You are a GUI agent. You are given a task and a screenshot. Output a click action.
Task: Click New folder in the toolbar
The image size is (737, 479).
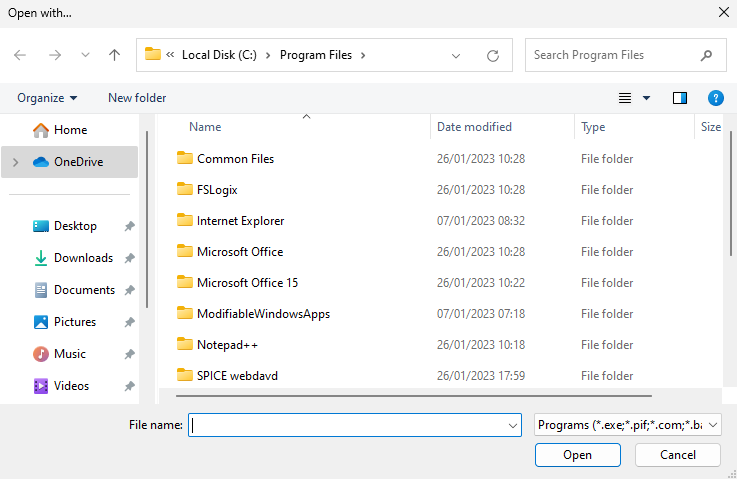coord(137,98)
